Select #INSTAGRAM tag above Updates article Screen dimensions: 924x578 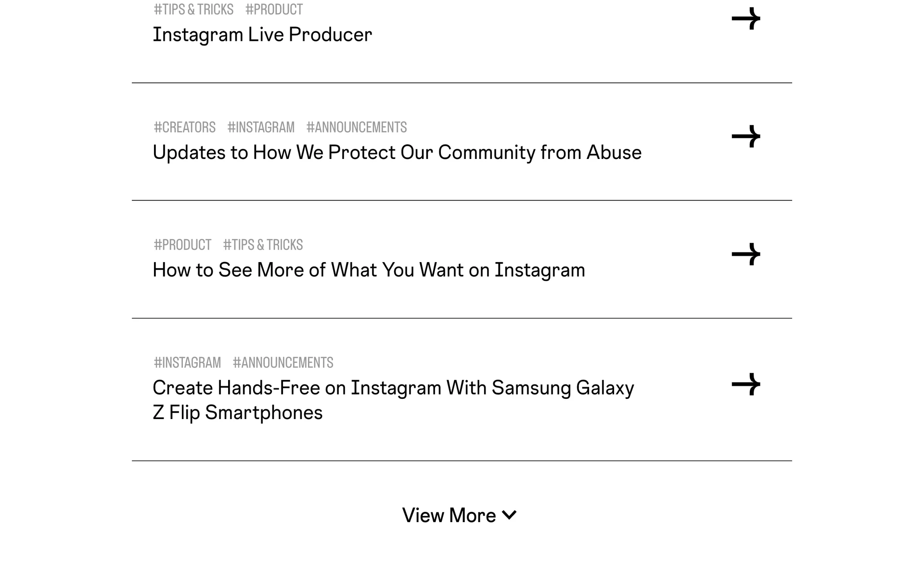tap(261, 127)
